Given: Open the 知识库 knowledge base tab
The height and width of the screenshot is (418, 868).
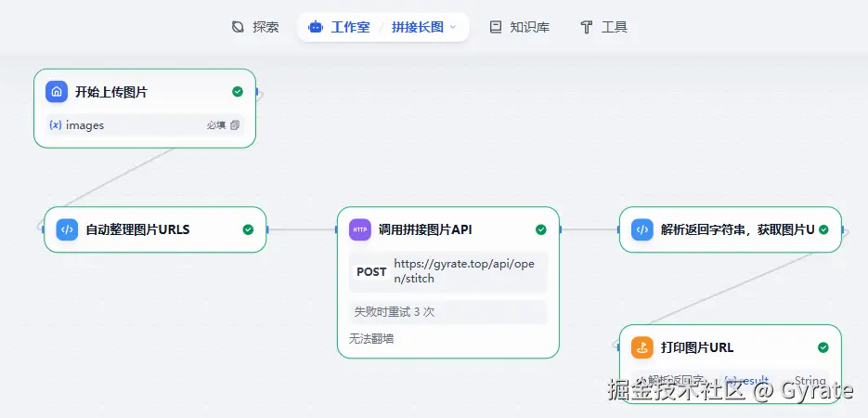Looking at the screenshot, I should (519, 27).
